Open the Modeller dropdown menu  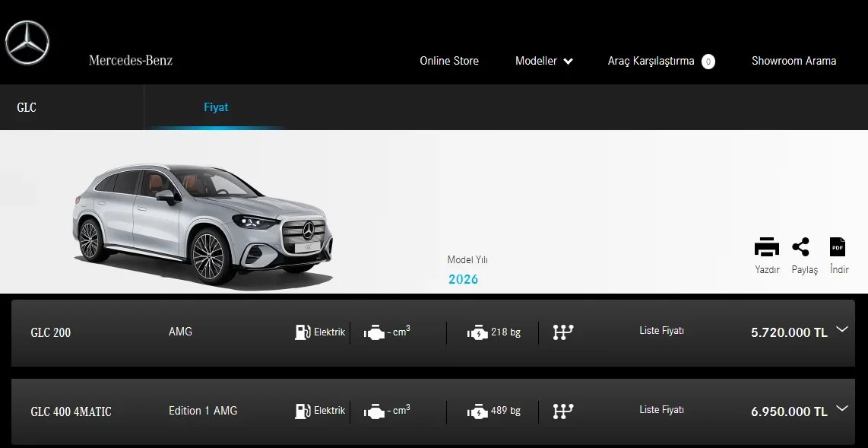click(x=543, y=61)
